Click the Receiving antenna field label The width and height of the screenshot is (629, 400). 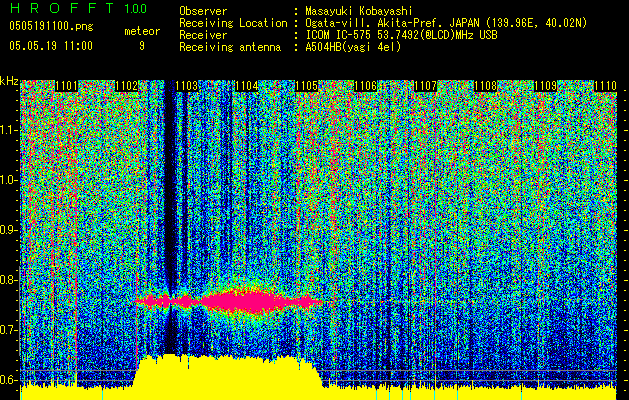coord(230,47)
